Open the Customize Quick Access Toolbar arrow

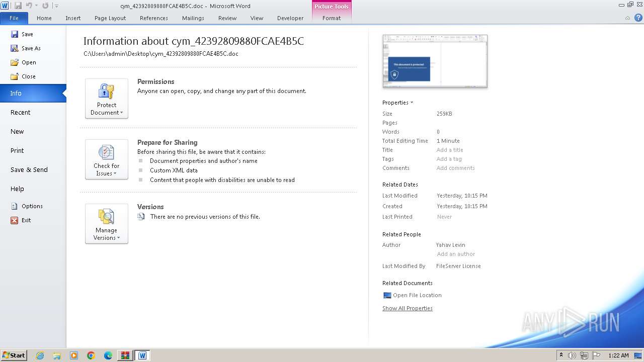(56, 6)
